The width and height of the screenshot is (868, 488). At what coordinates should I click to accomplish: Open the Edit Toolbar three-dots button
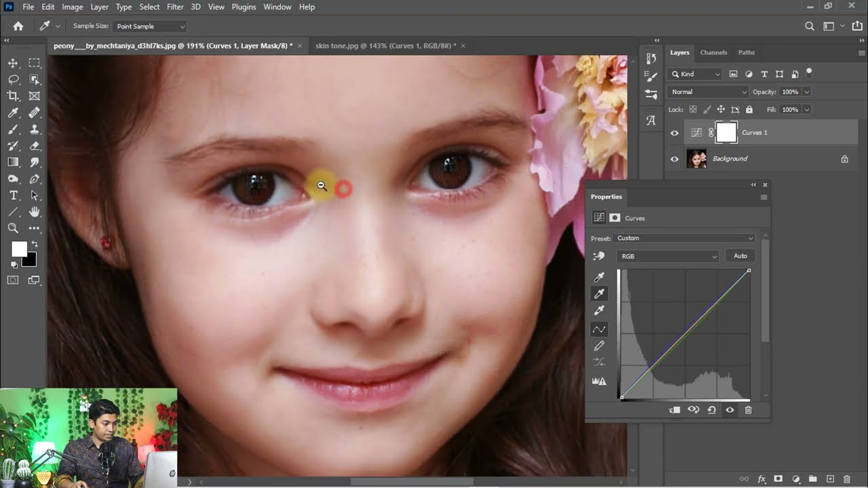35,228
